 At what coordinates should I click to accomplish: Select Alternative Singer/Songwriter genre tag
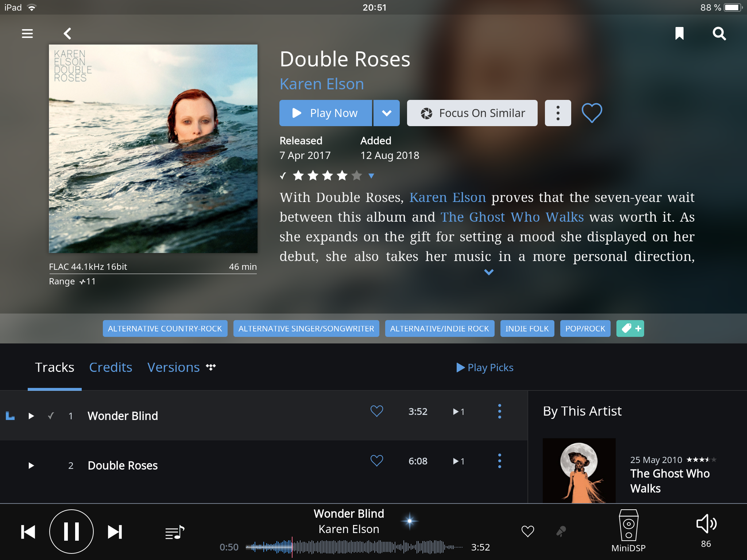(306, 328)
